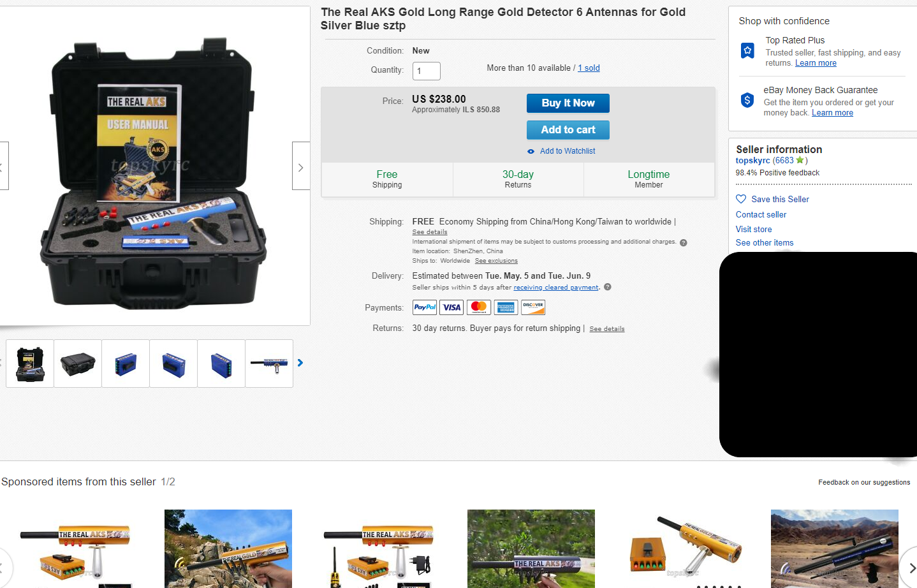Click the Top Rated Plus badge icon
The width and height of the screenshot is (917, 588).
coord(747,50)
